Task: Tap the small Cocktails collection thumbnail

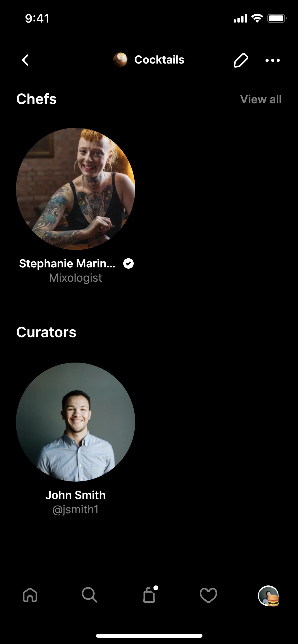Action: pos(120,59)
